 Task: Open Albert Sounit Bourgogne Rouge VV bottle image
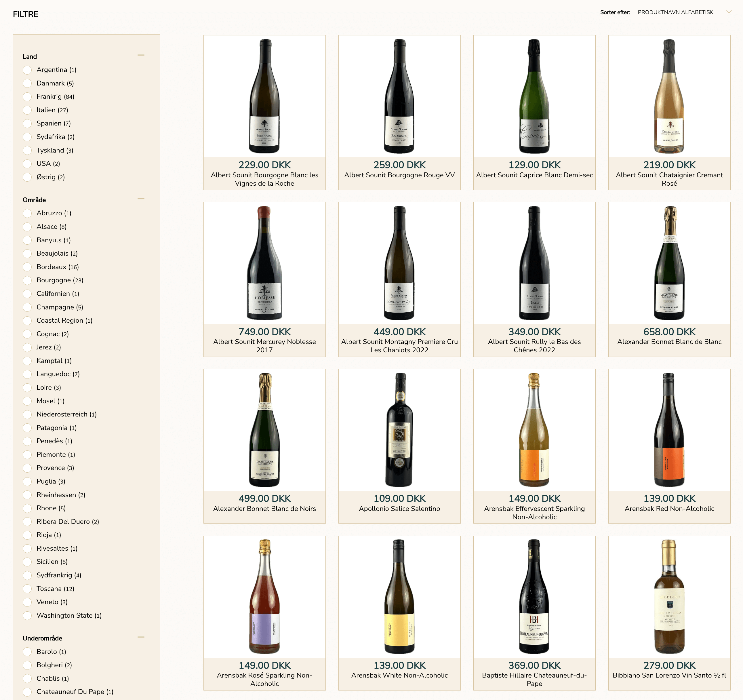pyautogui.click(x=399, y=96)
